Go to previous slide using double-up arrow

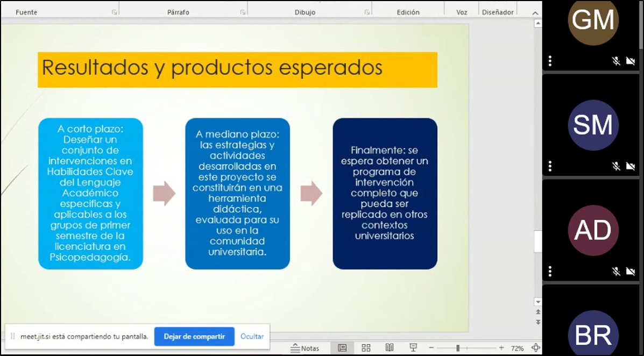point(537,312)
